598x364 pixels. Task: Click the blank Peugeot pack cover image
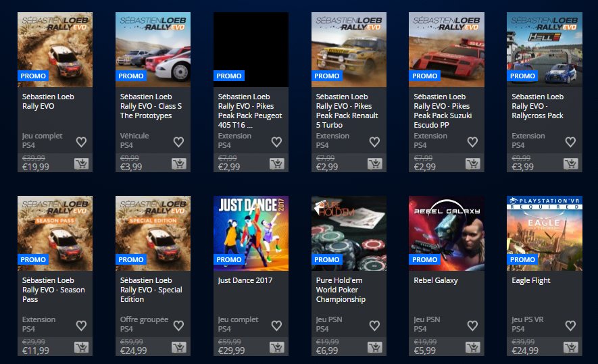point(251,49)
